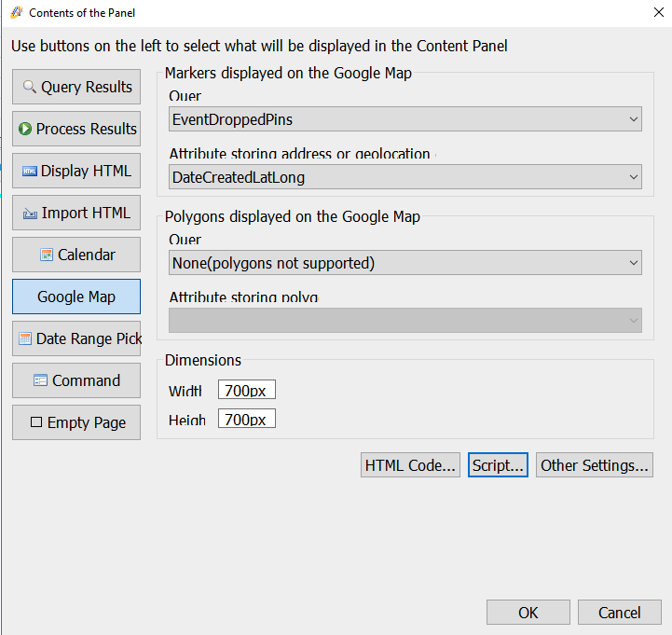
Task: Click the Width input field
Action: (247, 390)
